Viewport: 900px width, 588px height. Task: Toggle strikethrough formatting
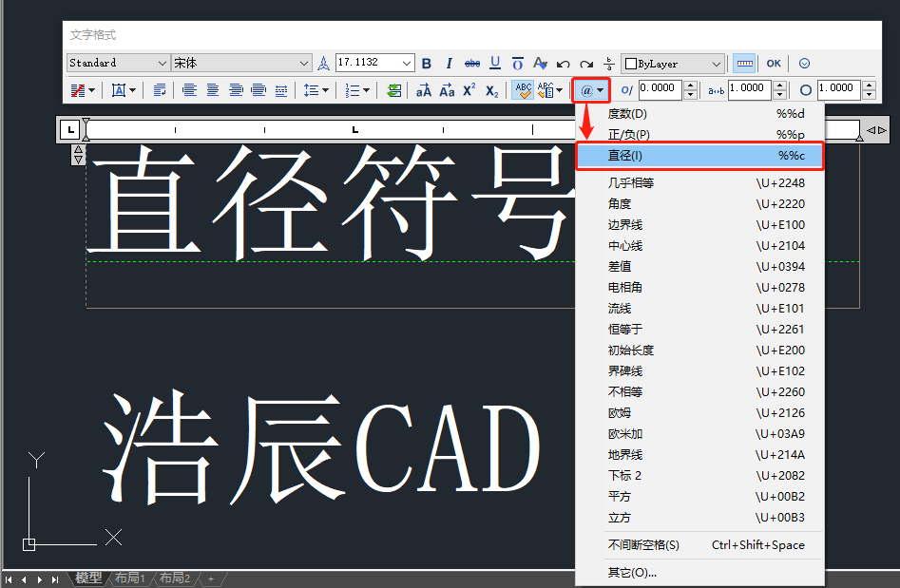click(471, 64)
